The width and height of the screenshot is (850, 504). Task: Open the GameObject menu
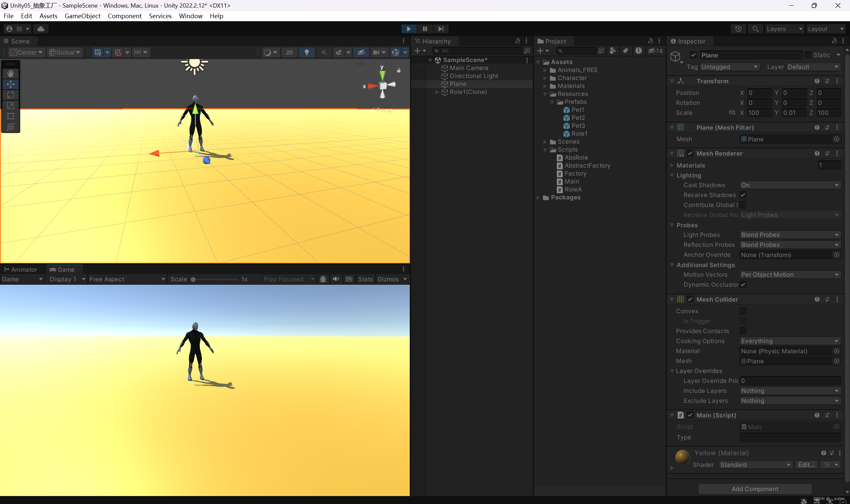tap(82, 16)
